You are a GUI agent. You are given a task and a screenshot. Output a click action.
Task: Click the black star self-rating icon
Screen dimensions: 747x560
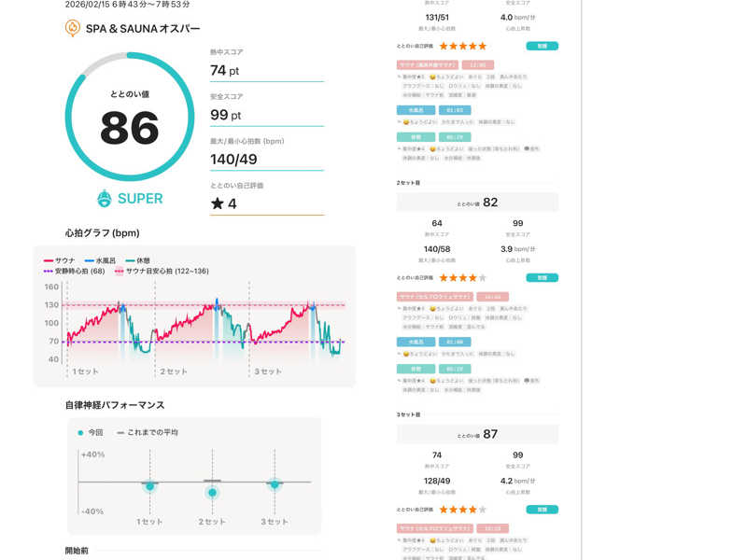(x=217, y=203)
